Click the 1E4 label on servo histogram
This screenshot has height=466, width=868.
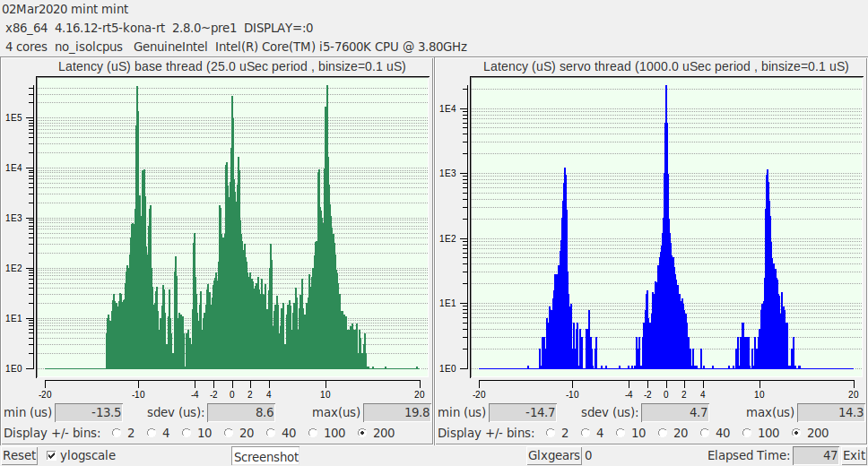coord(447,108)
